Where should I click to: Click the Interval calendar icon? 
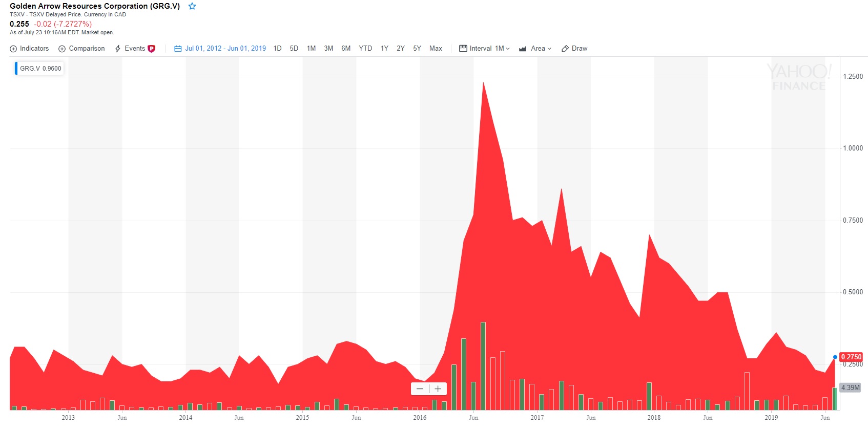[x=463, y=49]
